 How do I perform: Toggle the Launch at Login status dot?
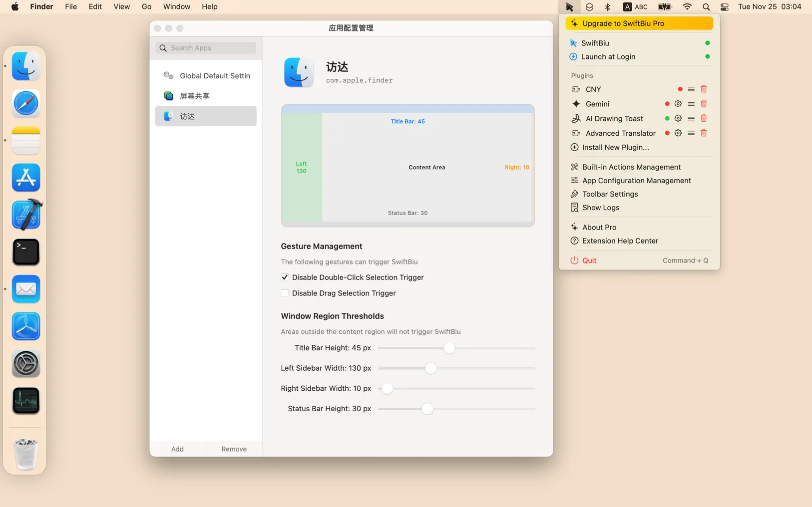pyautogui.click(x=707, y=57)
